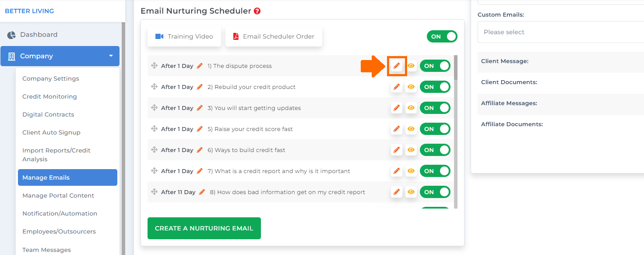
Task: Click the email list vertical scrollbar
Action: click(456, 131)
